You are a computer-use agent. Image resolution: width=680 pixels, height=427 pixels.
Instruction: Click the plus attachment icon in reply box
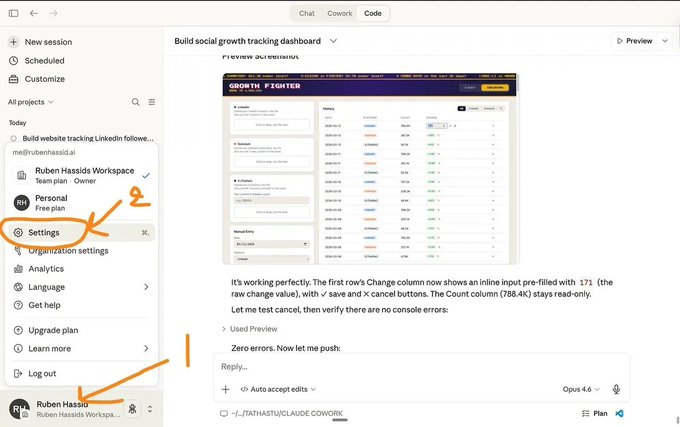click(226, 389)
